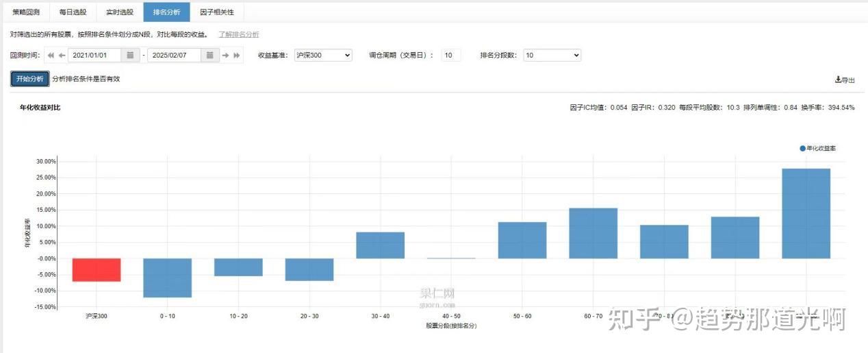Click the 30 - 40 segment bar
This screenshot has width=868, height=353.
pos(381,245)
